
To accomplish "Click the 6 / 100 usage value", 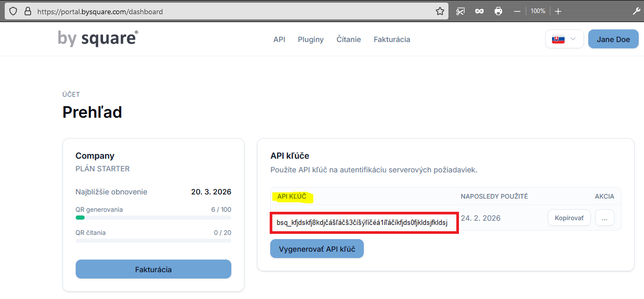I will coord(221,210).
